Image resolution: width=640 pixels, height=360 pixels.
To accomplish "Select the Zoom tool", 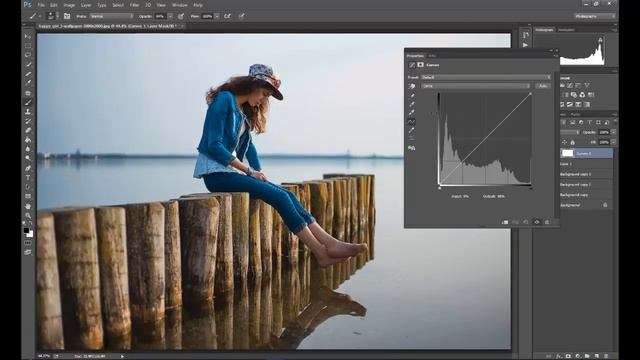I will coord(28,216).
